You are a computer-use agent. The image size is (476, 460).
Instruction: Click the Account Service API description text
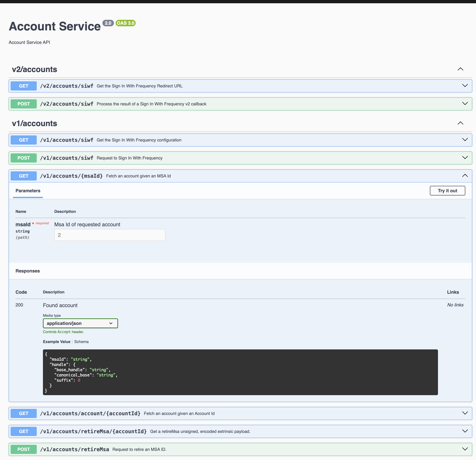[x=29, y=42]
